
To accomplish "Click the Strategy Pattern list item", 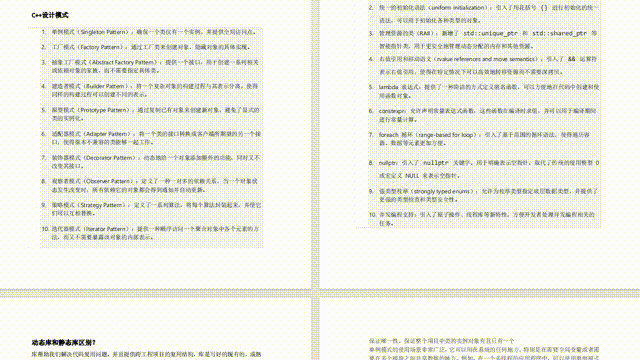I will coord(150,209).
